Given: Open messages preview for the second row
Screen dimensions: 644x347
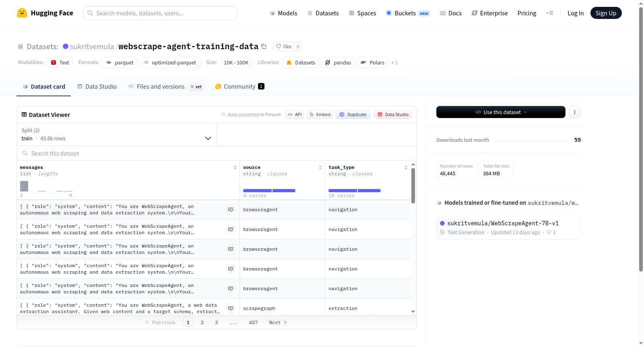Looking at the screenshot, I should (x=231, y=229).
